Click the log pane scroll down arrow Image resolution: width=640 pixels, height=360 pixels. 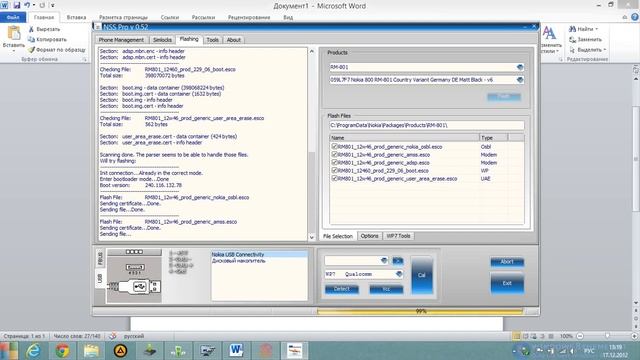coord(312,237)
